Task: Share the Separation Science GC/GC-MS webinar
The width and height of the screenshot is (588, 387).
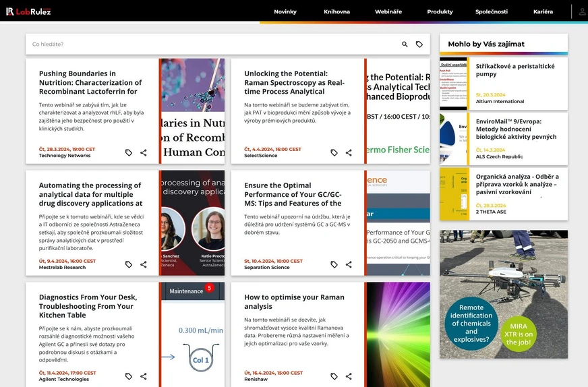Action: click(349, 265)
